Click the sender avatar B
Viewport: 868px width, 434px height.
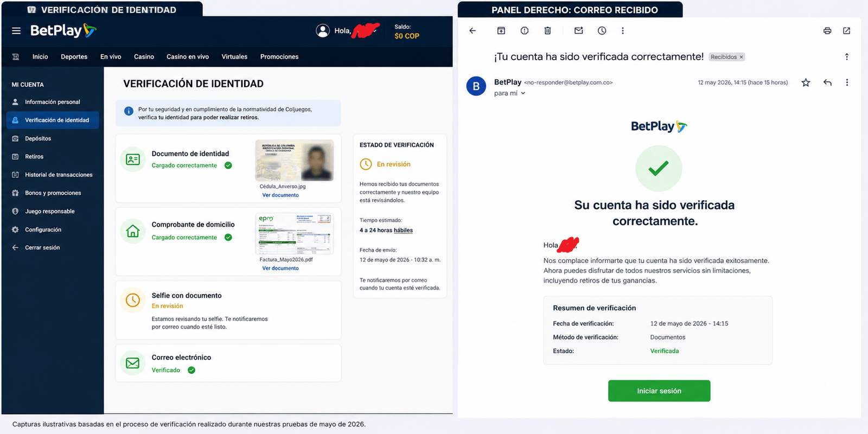point(476,86)
